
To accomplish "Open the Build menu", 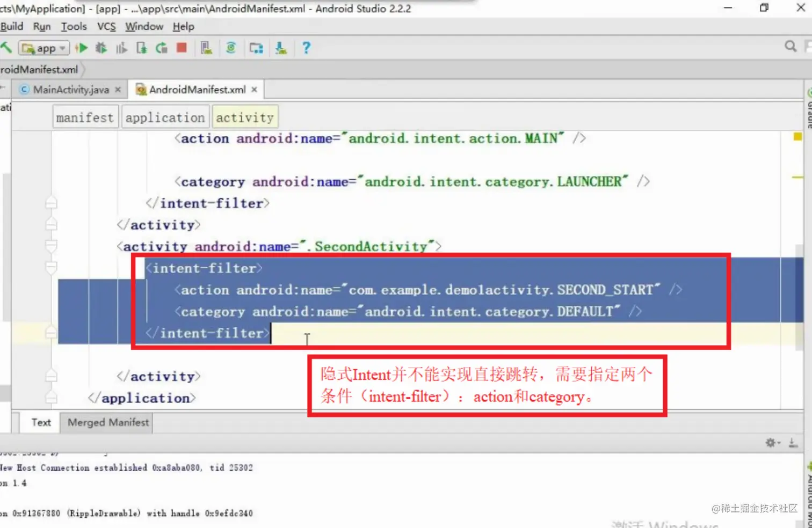I will tap(12, 26).
